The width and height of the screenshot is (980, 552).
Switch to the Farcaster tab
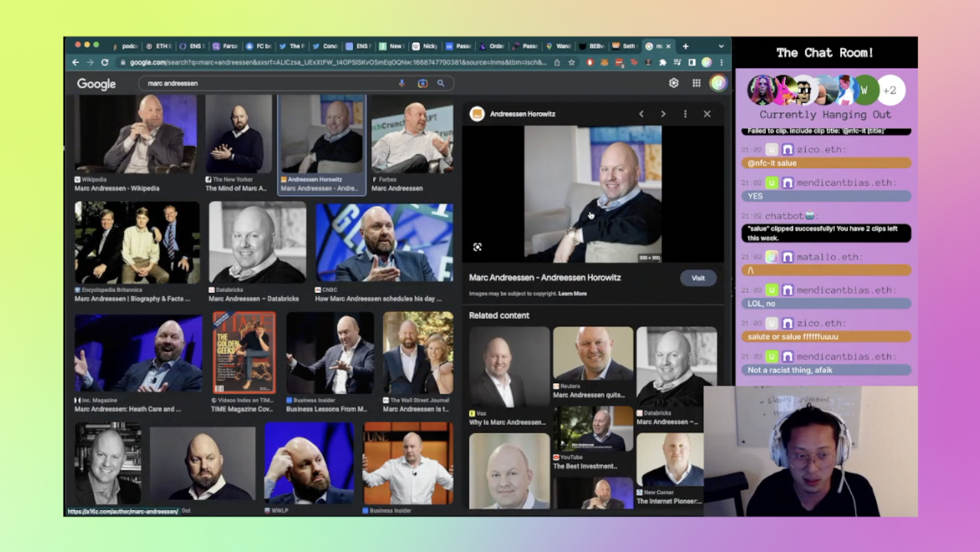(226, 46)
